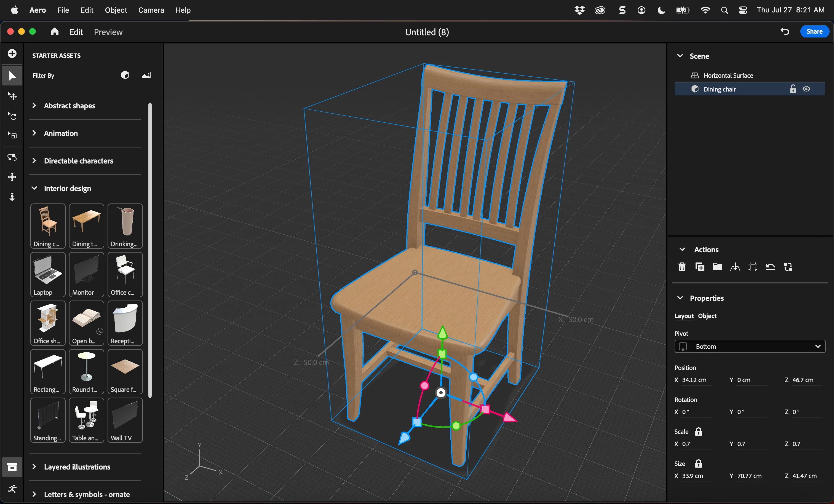Select the move tool in left toolbar

click(12, 96)
